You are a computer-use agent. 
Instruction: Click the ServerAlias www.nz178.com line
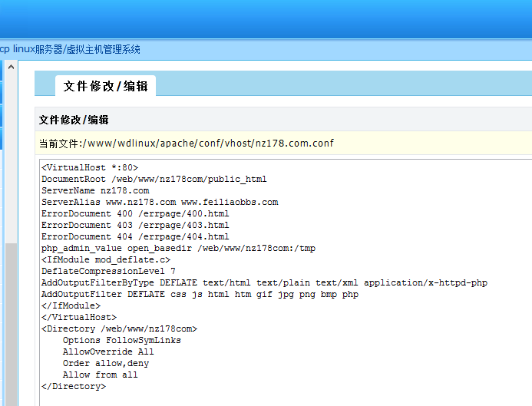pyautogui.click(x=160, y=202)
